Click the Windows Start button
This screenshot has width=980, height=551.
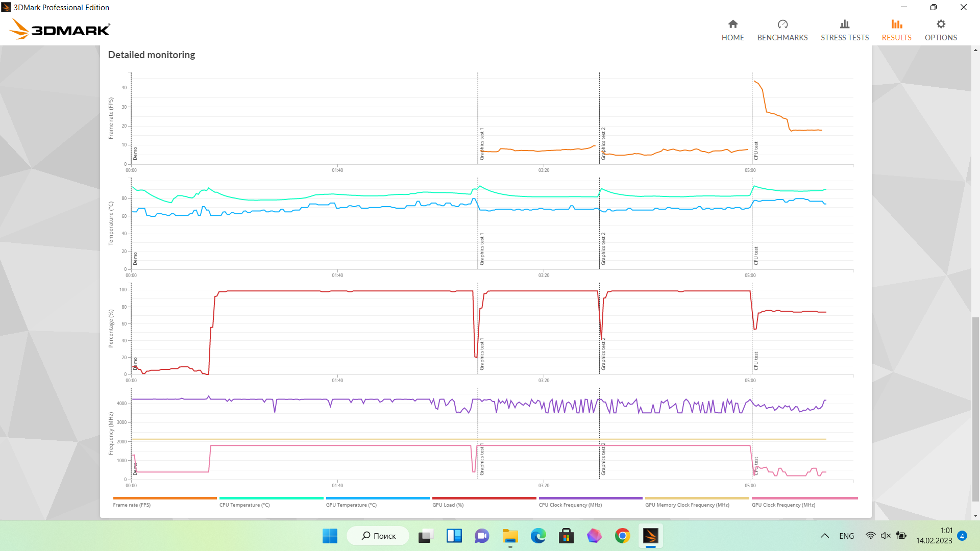(330, 536)
